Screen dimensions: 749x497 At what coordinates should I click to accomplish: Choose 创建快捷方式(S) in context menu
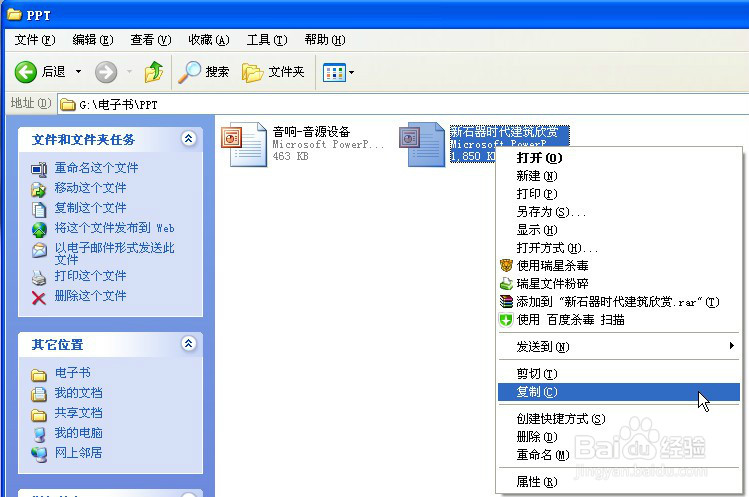619,419
